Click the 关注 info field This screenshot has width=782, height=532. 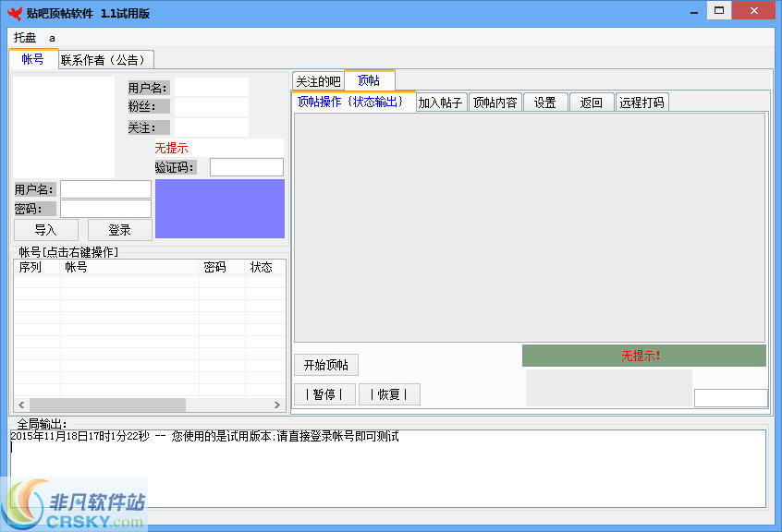point(212,127)
